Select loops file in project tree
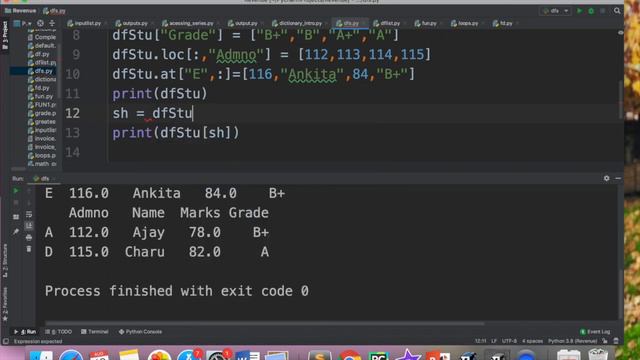Viewport: 640px width, 360px height. point(42,156)
